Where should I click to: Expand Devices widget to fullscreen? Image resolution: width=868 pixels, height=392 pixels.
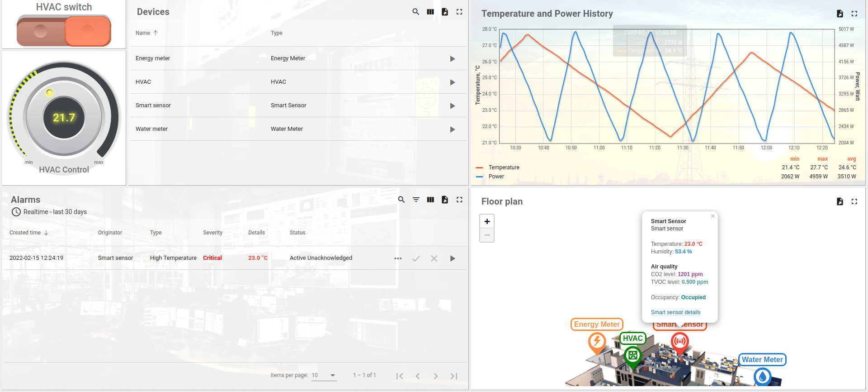pyautogui.click(x=459, y=12)
